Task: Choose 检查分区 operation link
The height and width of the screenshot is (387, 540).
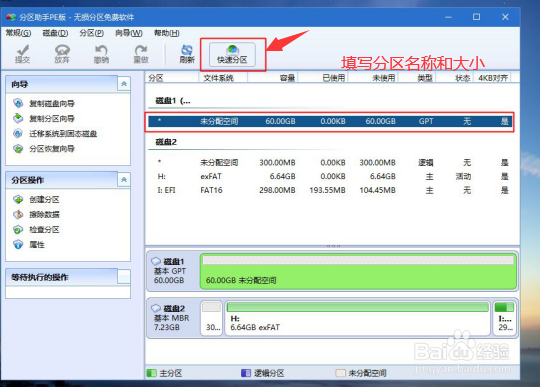Action: [x=44, y=230]
